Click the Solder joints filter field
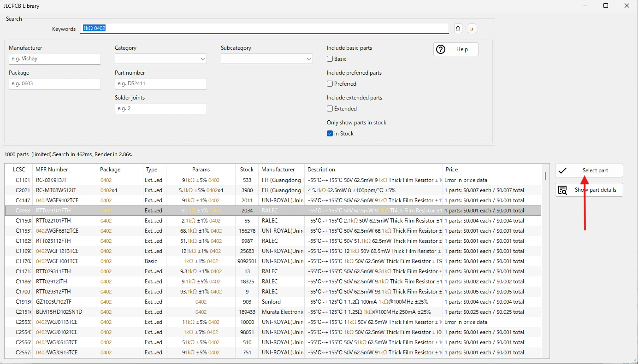This screenshot has width=638, height=364. coord(160,109)
